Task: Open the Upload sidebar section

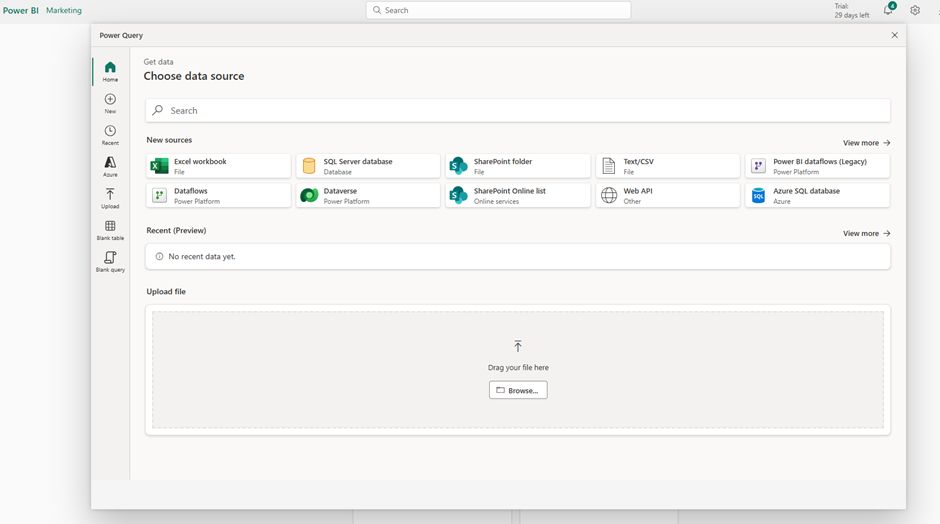Action: 110,198
